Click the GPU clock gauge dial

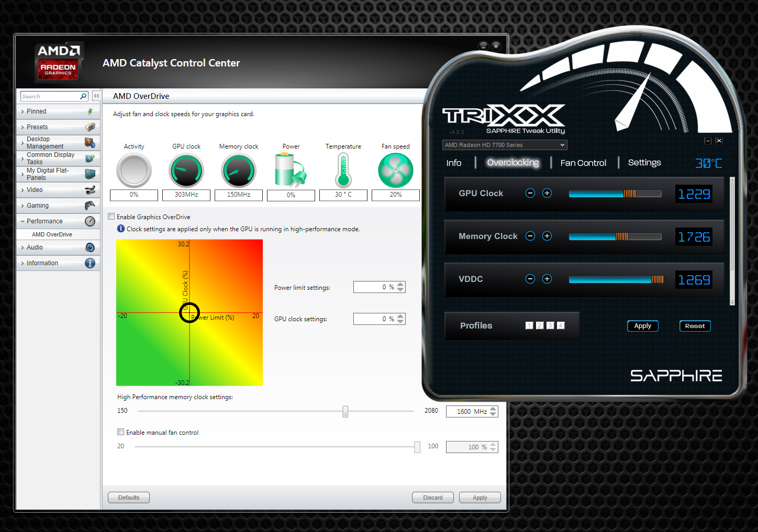tap(186, 171)
